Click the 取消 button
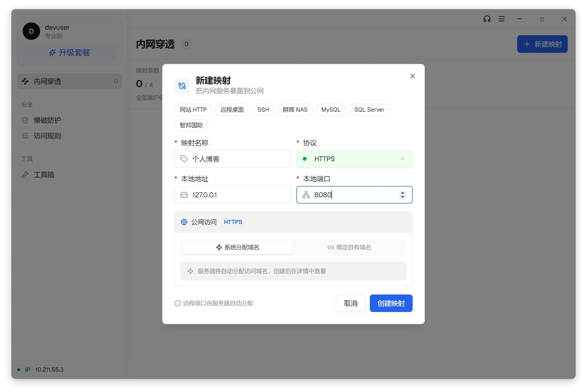The image size is (587, 392). pos(350,303)
